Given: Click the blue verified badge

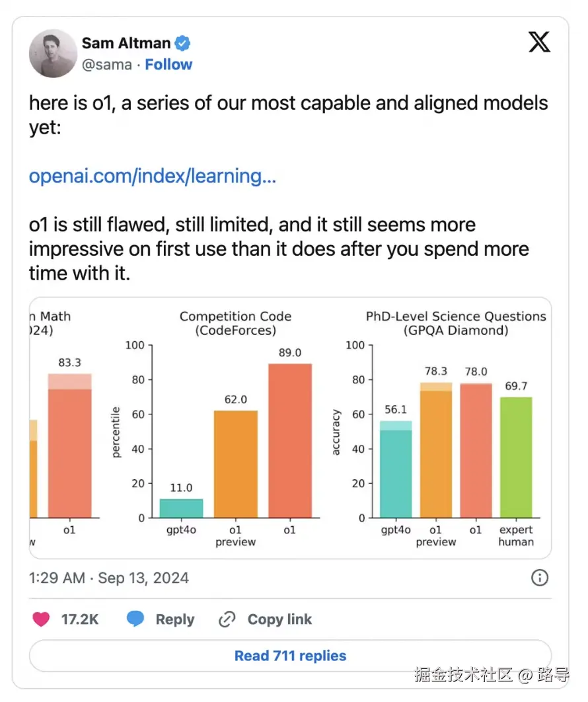Looking at the screenshot, I should [182, 44].
